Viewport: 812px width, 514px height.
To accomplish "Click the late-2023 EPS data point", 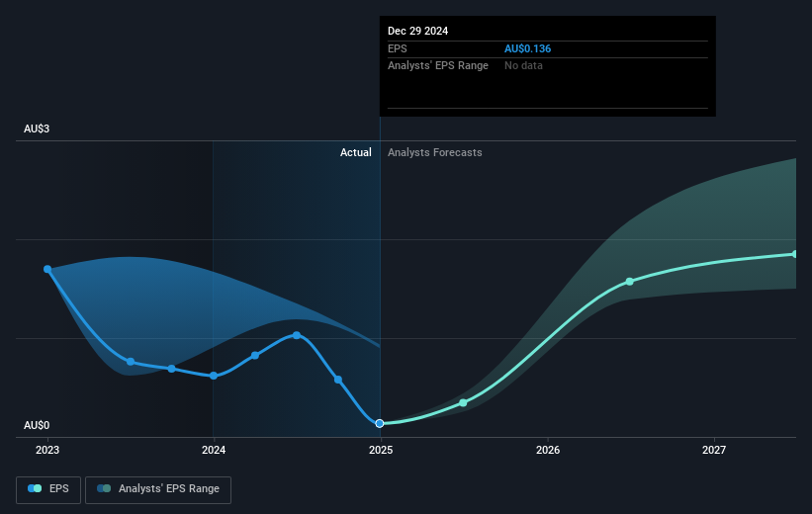I will (171, 369).
